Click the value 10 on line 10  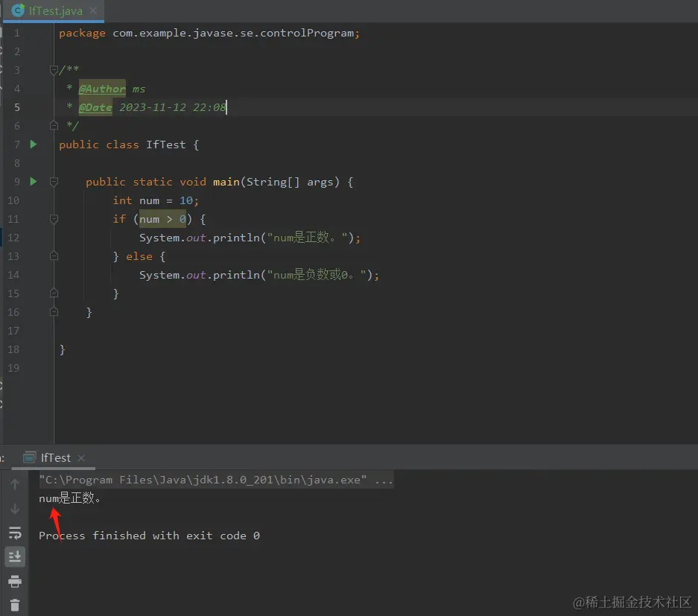[x=186, y=200]
